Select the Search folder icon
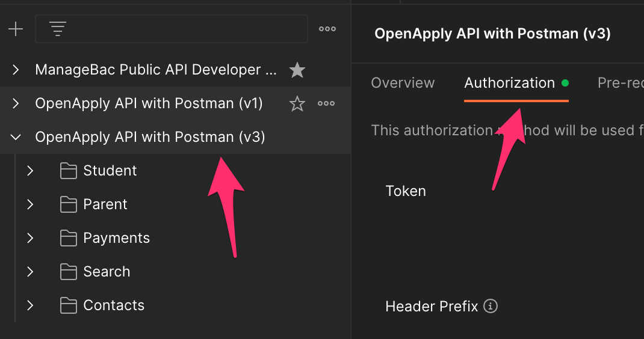Image resolution: width=644 pixels, height=339 pixels. (x=68, y=272)
